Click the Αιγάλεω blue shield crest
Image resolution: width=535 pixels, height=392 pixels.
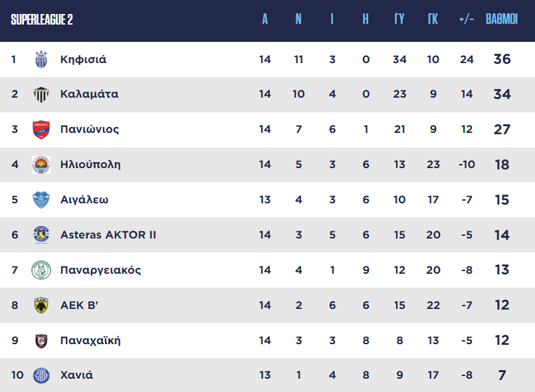tap(41, 199)
